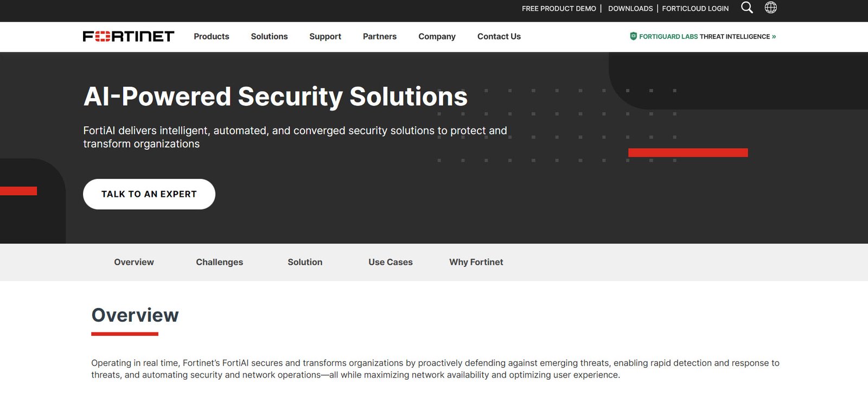Switch to the Solution tab
This screenshot has width=868, height=397.
tap(305, 262)
